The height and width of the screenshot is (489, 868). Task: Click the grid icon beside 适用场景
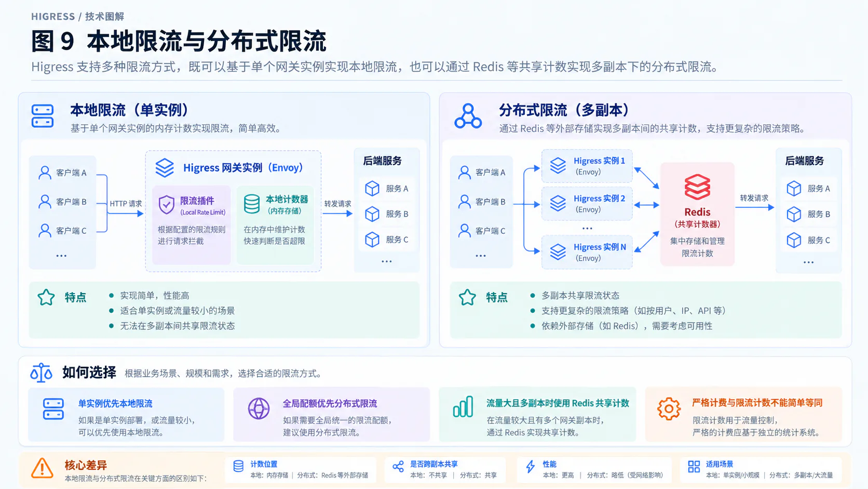694,467
